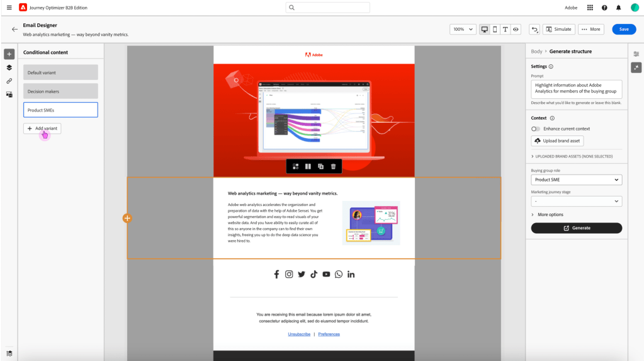Open the help question mark icon
The width and height of the screenshot is (644, 361).
click(x=604, y=8)
